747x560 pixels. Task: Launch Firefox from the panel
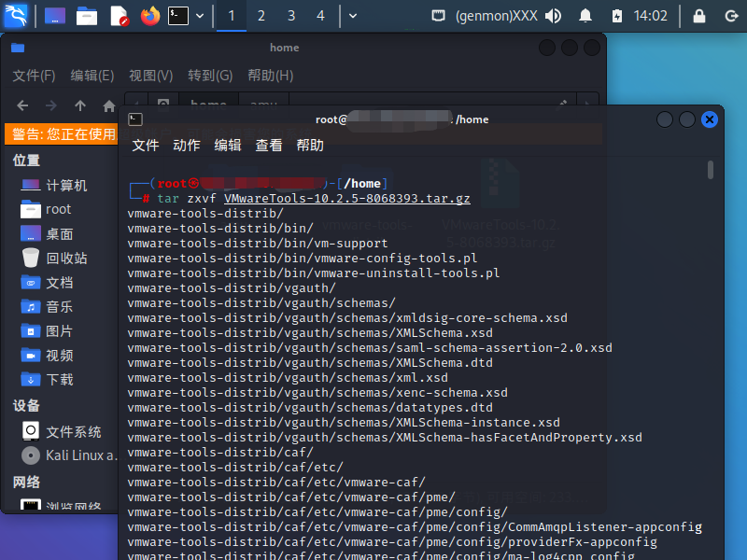(150, 16)
